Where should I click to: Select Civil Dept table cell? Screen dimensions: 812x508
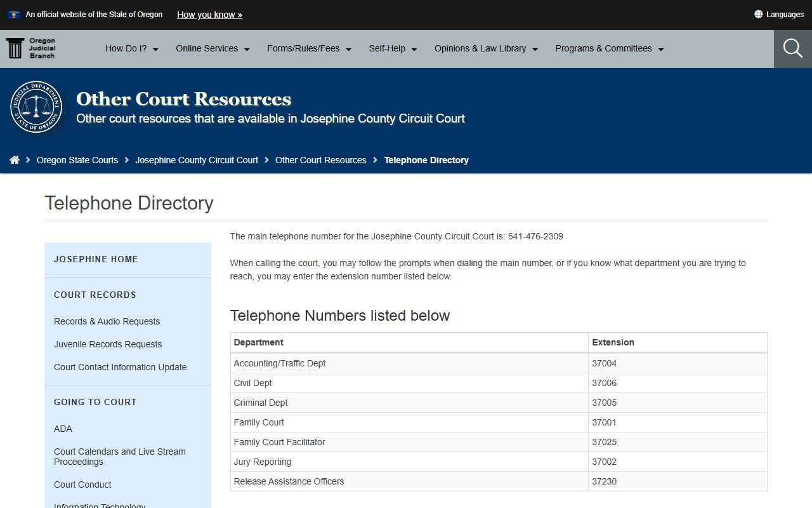point(409,383)
